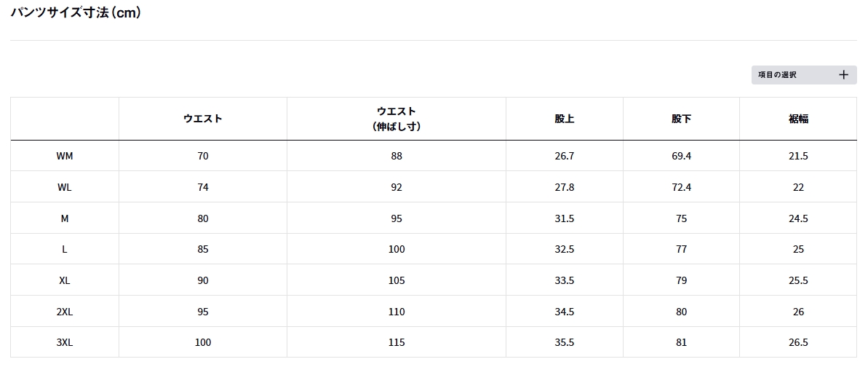The width and height of the screenshot is (868, 367).
Task: Click the ウエスト column header
Action: click(203, 119)
